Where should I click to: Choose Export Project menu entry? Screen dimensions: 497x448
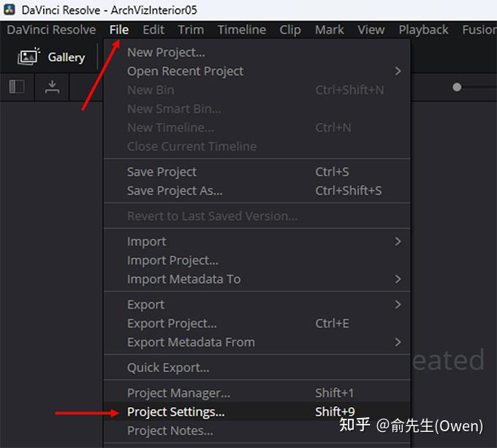point(172,323)
